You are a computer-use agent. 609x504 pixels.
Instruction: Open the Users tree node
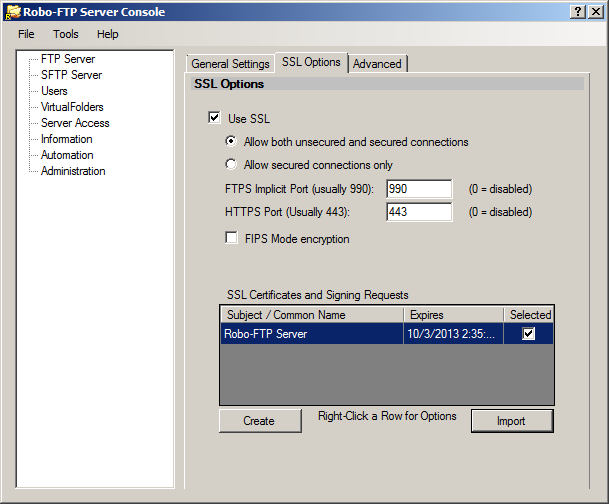coord(54,91)
